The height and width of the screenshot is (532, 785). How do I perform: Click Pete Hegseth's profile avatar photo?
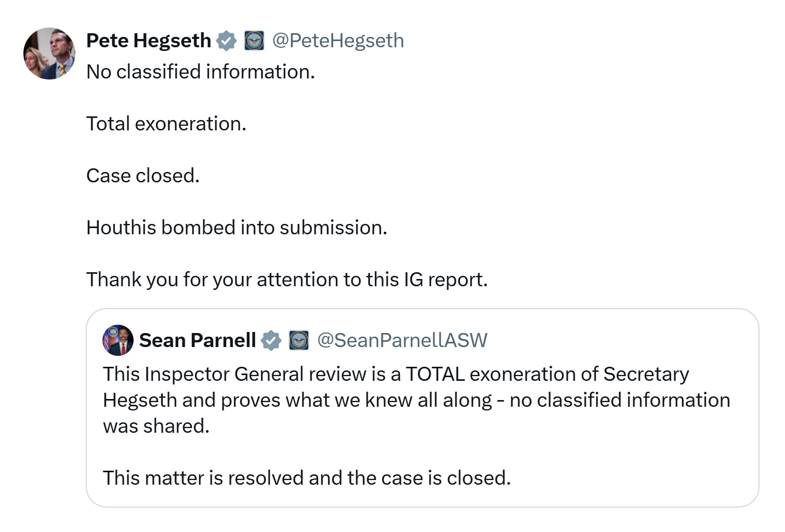(x=49, y=54)
